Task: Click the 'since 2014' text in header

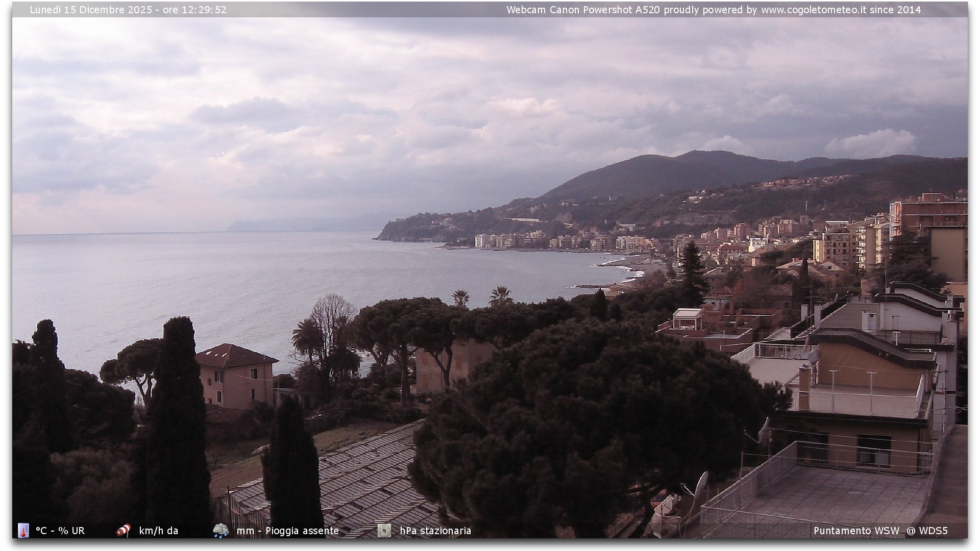Action: coord(895,10)
